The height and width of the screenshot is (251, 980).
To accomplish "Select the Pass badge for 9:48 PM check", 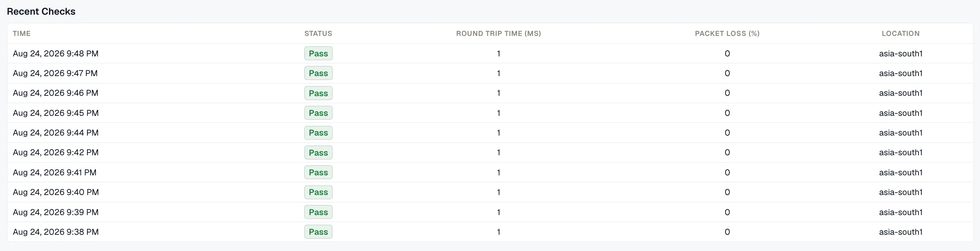I will [x=318, y=54].
